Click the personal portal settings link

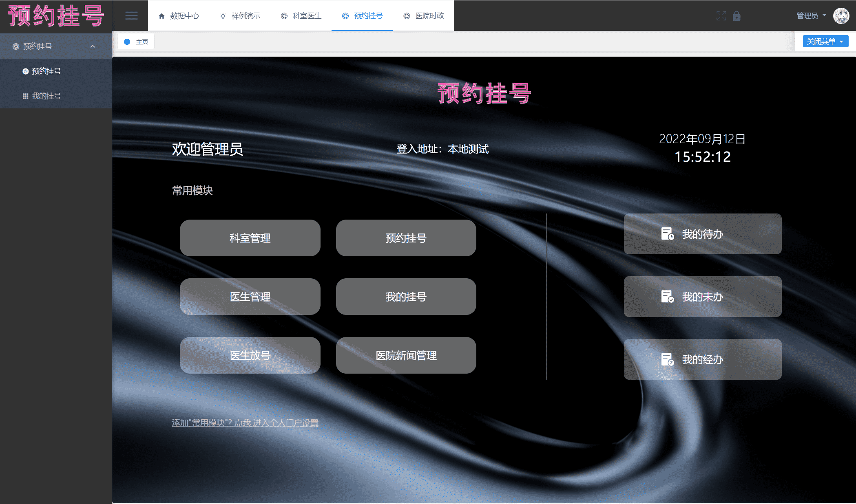245,423
